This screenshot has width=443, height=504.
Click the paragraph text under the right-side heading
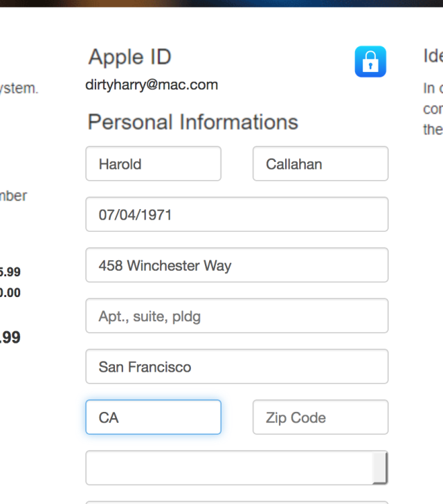[x=432, y=109]
